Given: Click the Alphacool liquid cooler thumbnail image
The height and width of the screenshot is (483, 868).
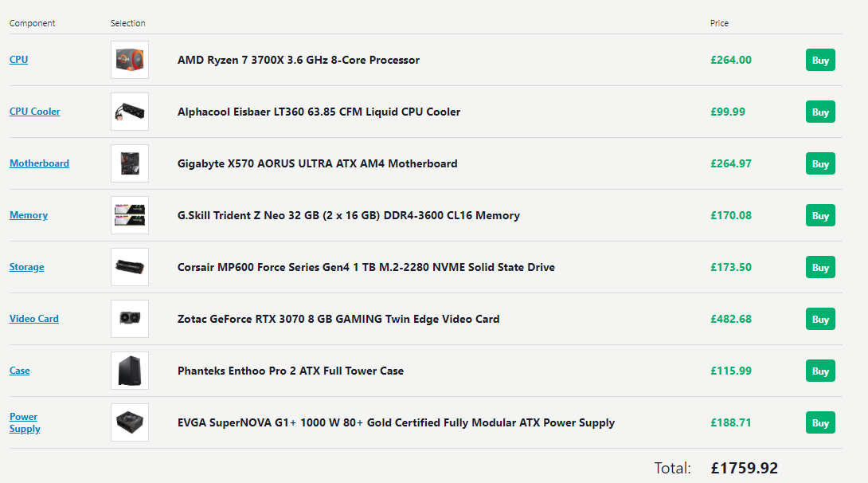Looking at the screenshot, I should pyautogui.click(x=130, y=112).
